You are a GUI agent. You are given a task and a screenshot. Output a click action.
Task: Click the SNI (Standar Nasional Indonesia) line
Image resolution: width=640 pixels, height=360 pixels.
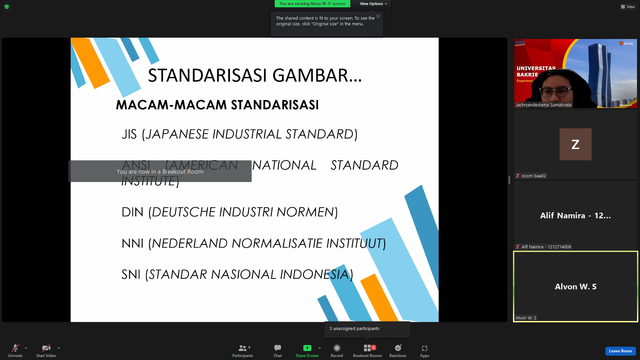click(x=237, y=274)
